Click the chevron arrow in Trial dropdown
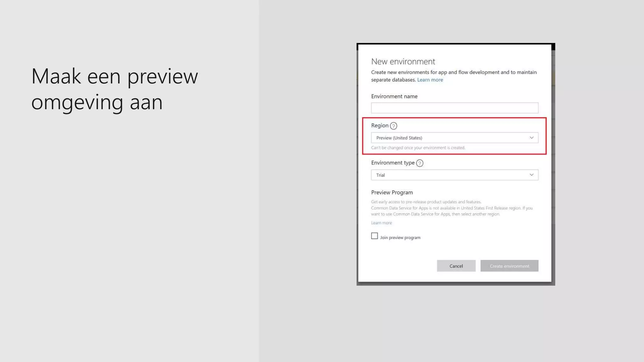The height and width of the screenshot is (362, 644). [x=531, y=175]
